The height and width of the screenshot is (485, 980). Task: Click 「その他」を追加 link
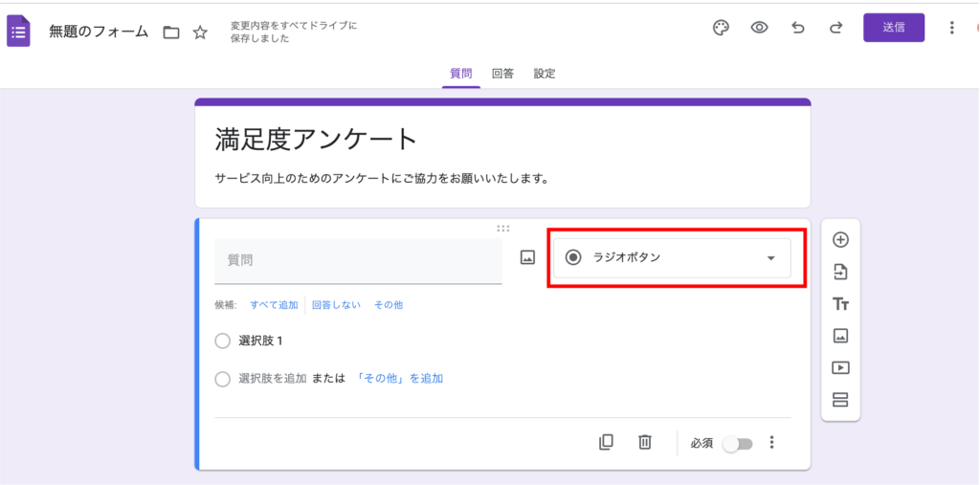(x=399, y=378)
